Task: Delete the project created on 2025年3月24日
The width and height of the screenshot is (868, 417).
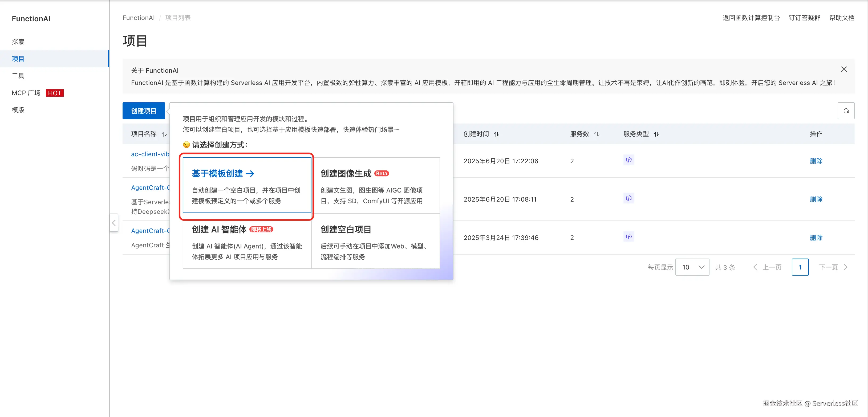Action: (816, 238)
